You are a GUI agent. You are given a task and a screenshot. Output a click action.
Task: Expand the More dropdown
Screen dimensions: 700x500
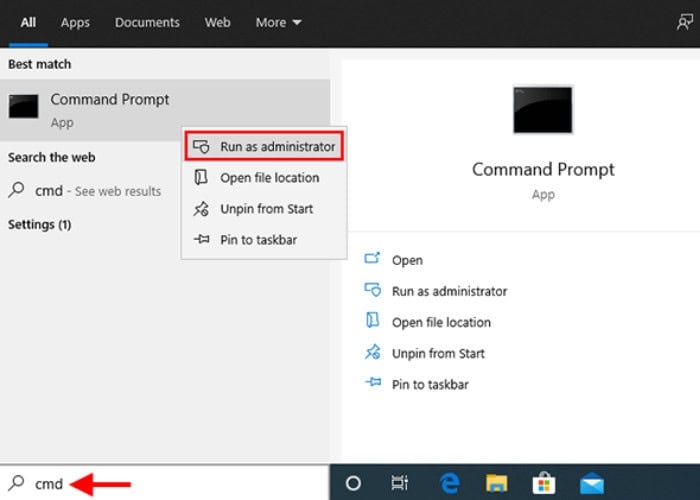point(278,22)
